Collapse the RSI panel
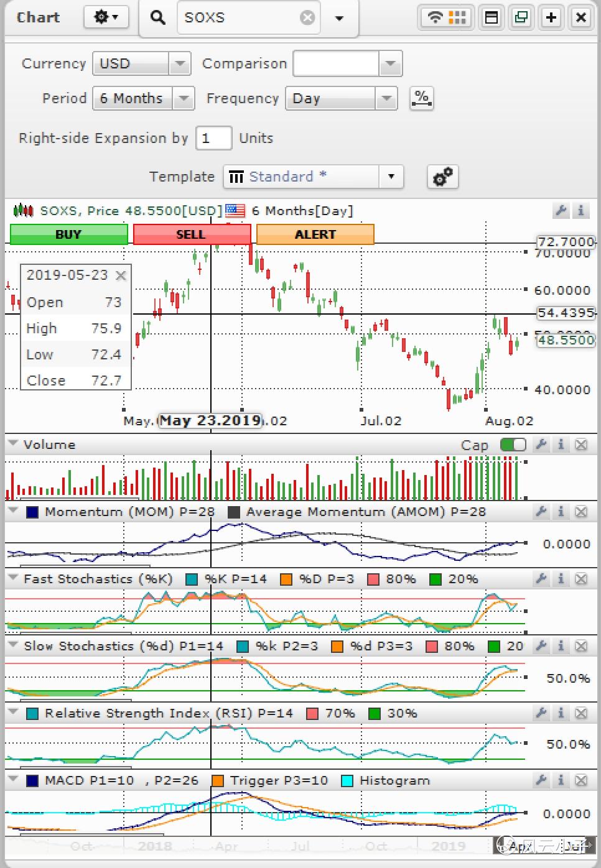Image resolution: width=601 pixels, height=868 pixels. [12, 713]
